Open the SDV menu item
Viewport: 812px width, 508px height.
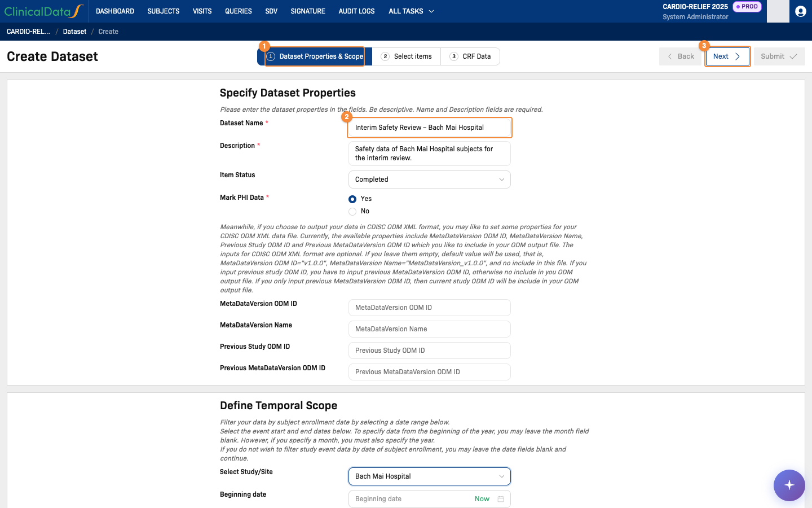click(x=271, y=11)
